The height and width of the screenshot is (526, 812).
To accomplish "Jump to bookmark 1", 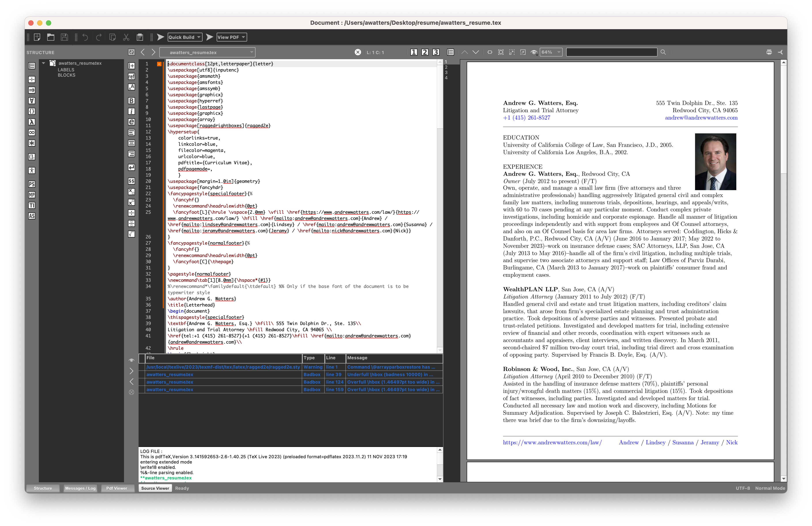I will click(x=414, y=52).
